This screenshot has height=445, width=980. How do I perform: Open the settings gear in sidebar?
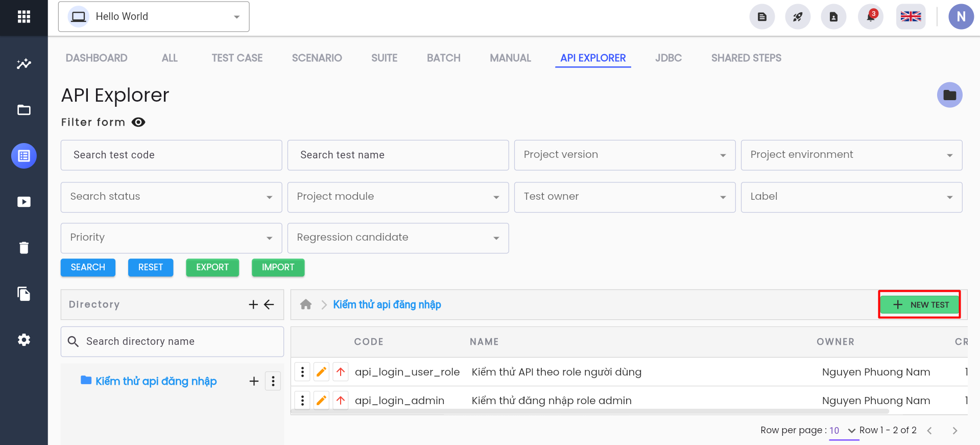23,340
